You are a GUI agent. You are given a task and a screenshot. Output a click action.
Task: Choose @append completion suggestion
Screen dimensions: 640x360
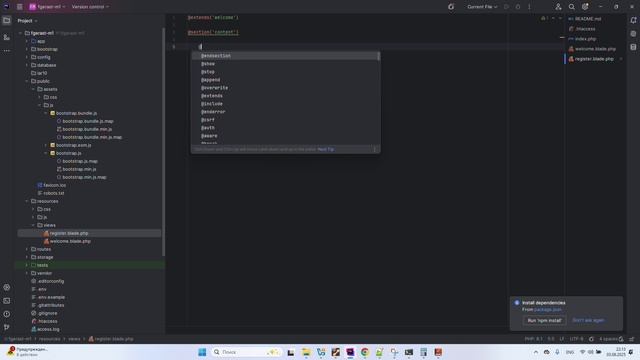pos(284,80)
